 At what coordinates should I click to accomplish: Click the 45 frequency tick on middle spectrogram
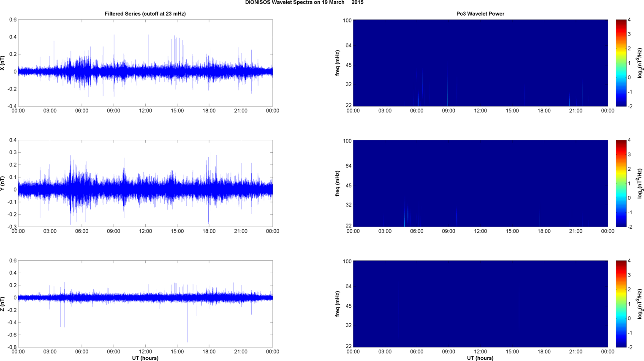point(348,186)
